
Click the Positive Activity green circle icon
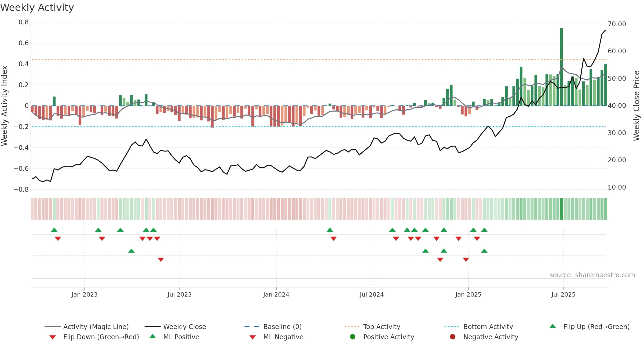[x=353, y=337]
